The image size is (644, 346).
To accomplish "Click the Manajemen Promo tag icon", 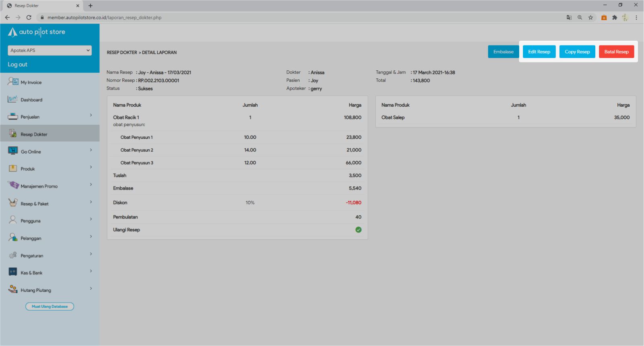I will coord(13,185).
